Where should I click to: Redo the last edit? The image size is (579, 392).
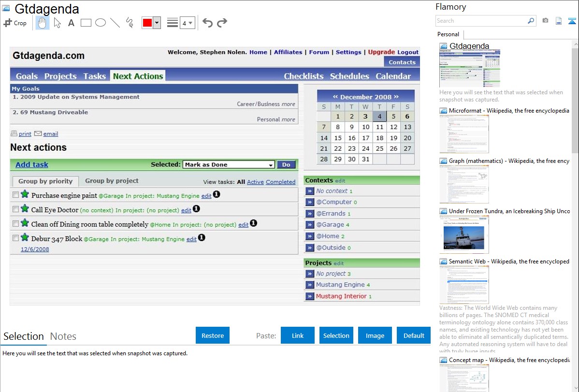[x=222, y=23]
